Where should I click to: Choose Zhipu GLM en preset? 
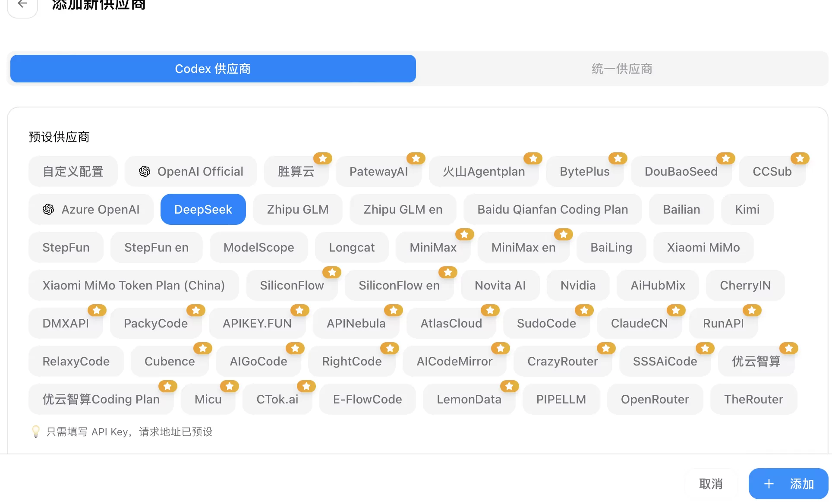point(403,209)
